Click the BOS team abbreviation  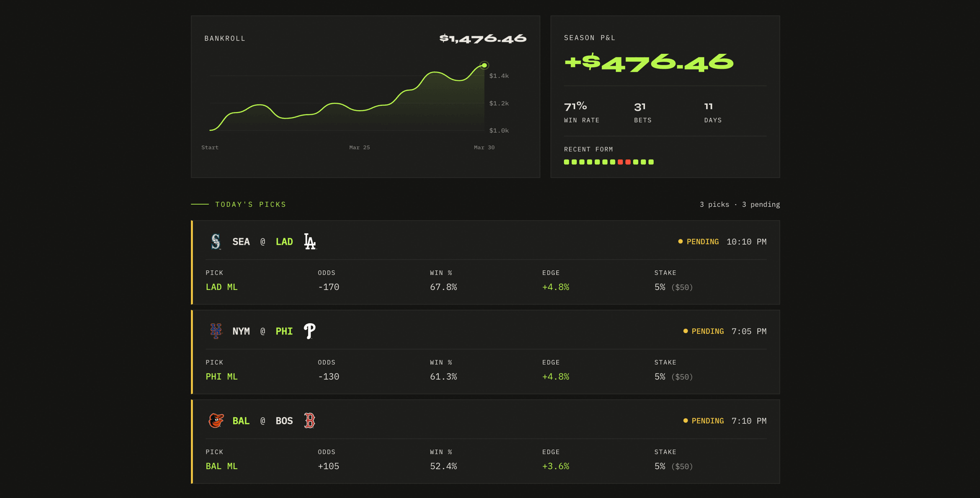click(x=284, y=421)
